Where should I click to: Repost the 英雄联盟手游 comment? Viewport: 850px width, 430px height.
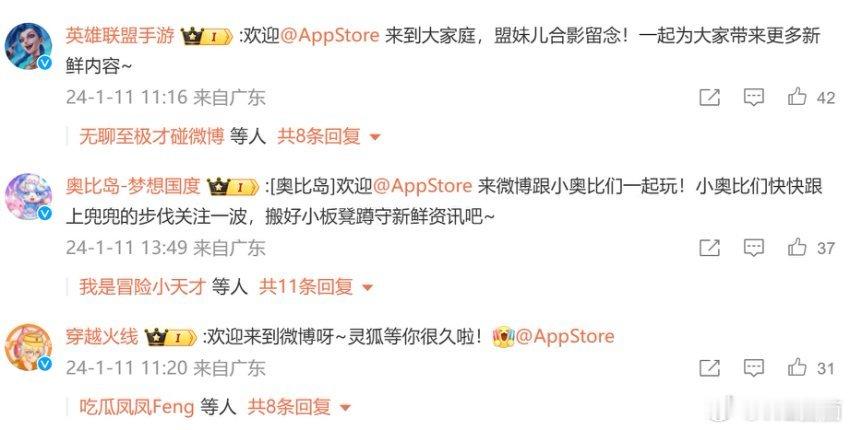710,98
